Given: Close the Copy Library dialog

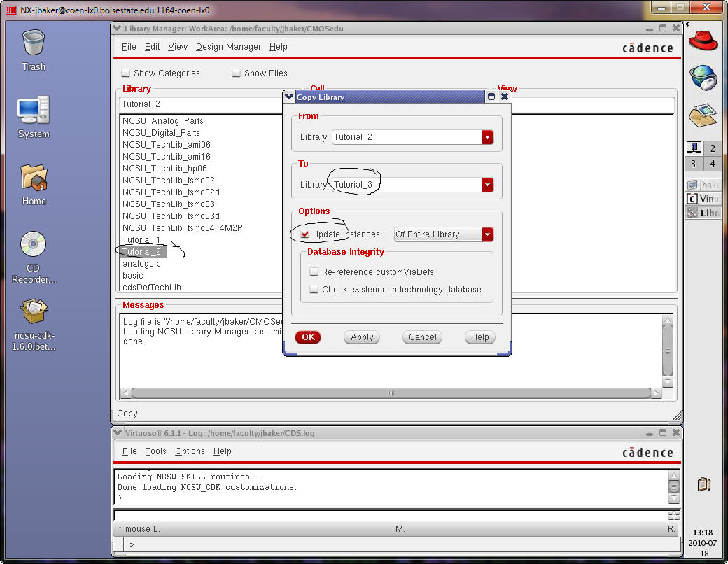Looking at the screenshot, I should pos(504,97).
